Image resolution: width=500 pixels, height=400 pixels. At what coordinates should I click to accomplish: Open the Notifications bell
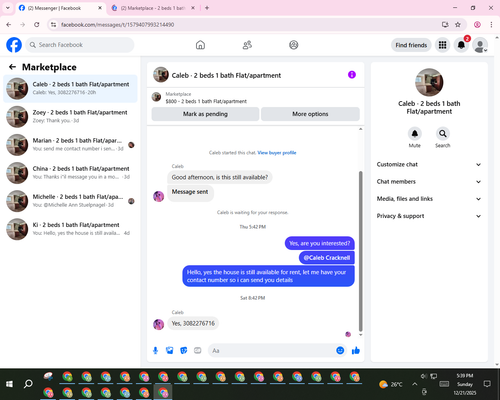point(461,45)
